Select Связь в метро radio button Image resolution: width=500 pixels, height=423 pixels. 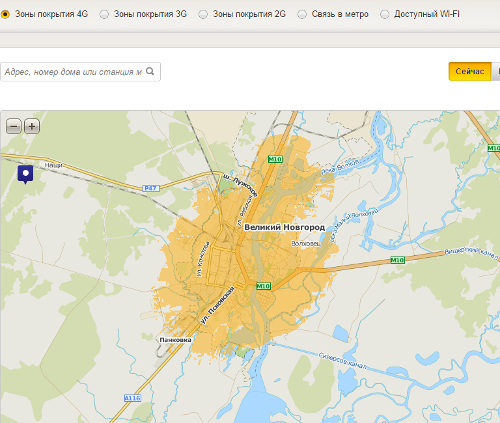[x=302, y=14]
